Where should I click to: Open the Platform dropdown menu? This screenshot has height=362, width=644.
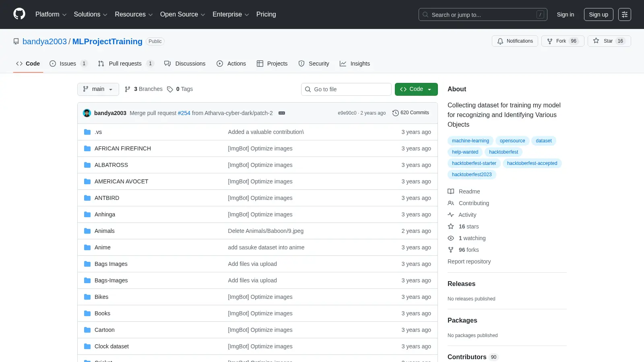coord(51,14)
